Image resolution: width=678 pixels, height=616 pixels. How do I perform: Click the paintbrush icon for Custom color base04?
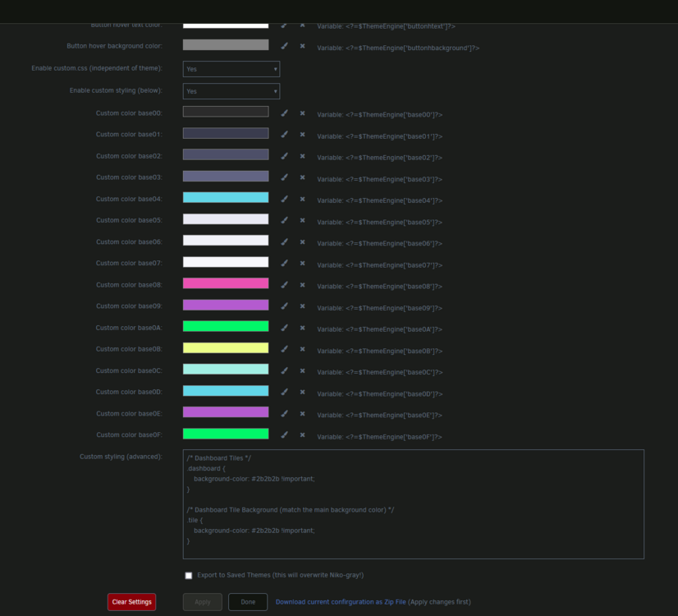pos(284,199)
